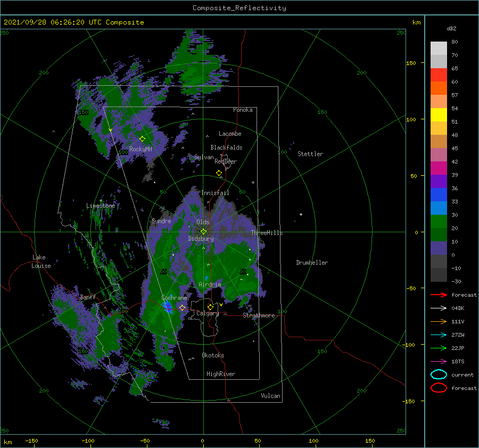Click the white 80 dBZ color swatch
The width and height of the screenshot is (479, 448).
coord(439,48)
